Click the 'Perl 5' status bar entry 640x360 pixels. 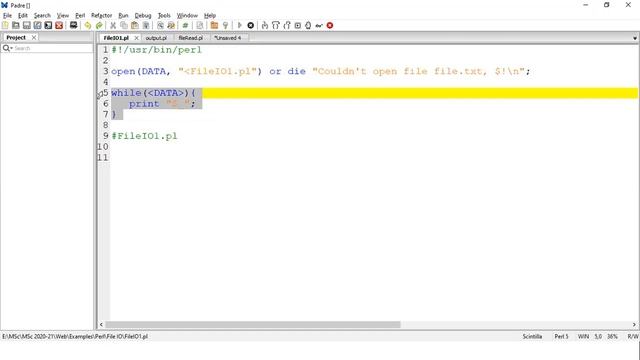coord(561,337)
